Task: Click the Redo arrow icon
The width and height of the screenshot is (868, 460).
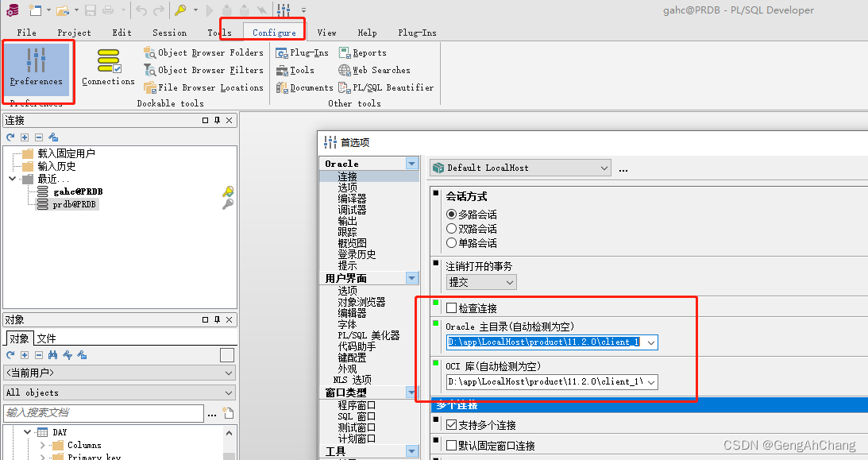Action: pos(160,10)
